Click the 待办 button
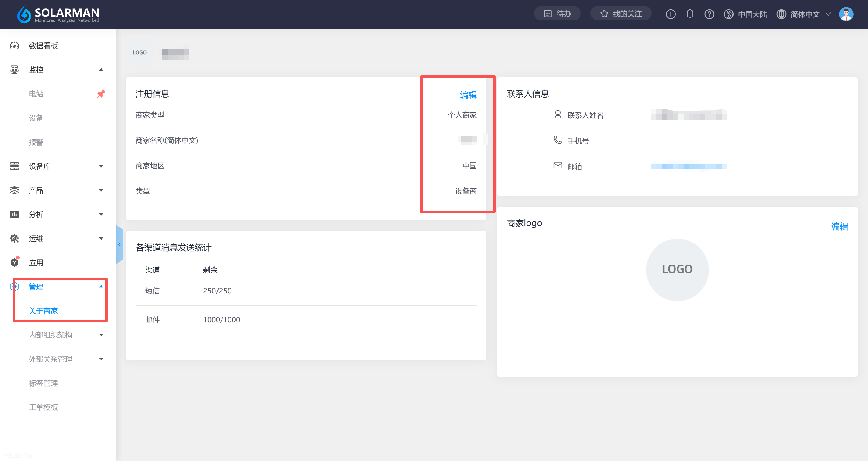868x461 pixels. 557,14
